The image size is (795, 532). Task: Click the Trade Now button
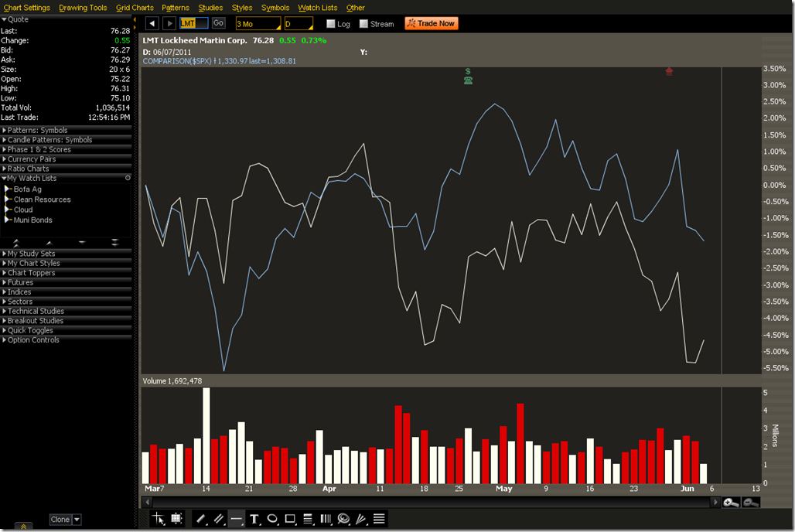(432, 23)
